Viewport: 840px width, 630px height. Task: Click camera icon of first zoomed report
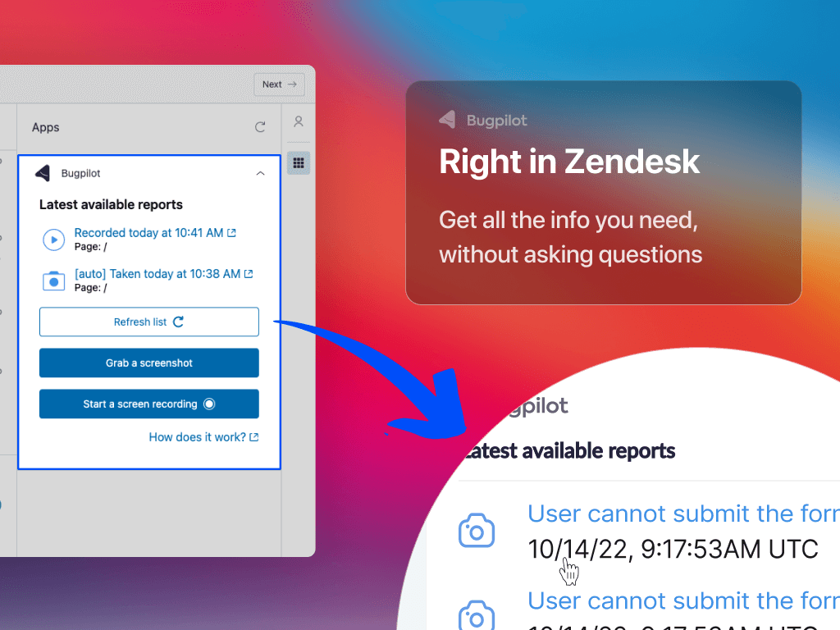click(477, 531)
